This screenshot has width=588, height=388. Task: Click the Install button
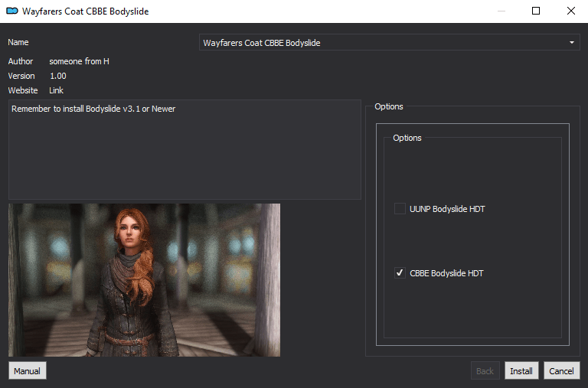click(521, 370)
